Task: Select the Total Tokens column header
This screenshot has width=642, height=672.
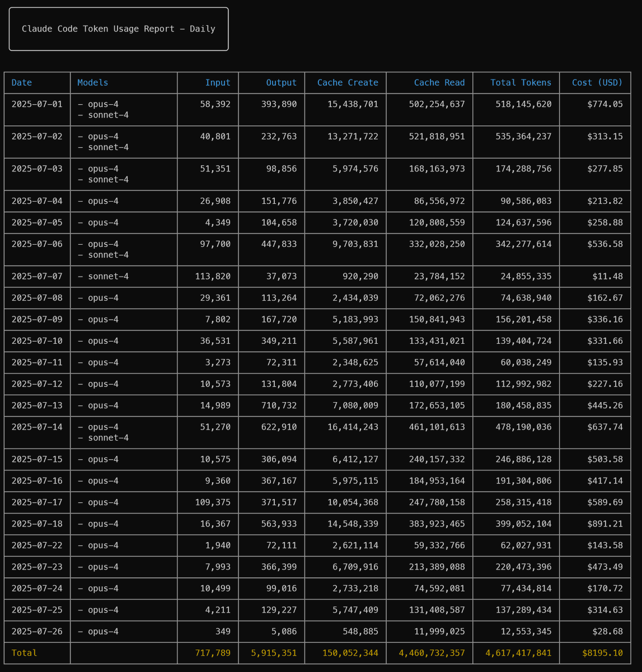Action: [521, 83]
